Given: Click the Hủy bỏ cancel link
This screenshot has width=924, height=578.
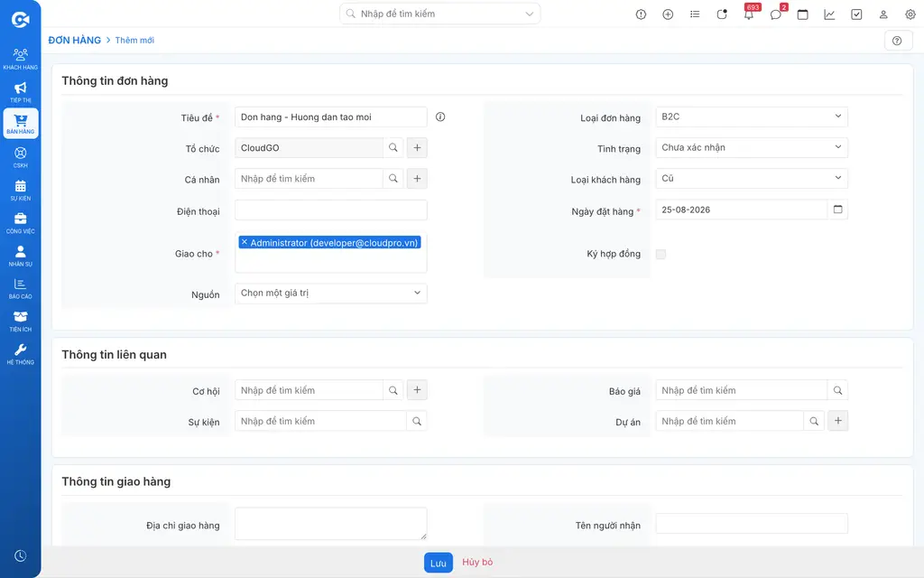Looking at the screenshot, I should pos(477,562).
